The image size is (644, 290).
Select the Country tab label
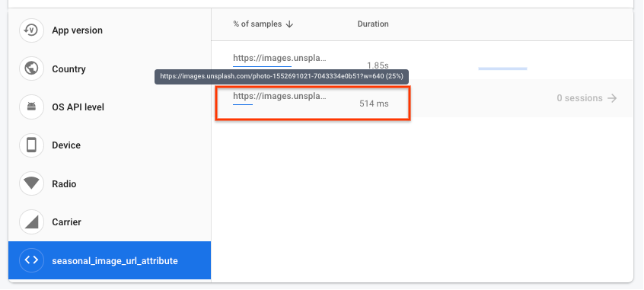point(69,69)
